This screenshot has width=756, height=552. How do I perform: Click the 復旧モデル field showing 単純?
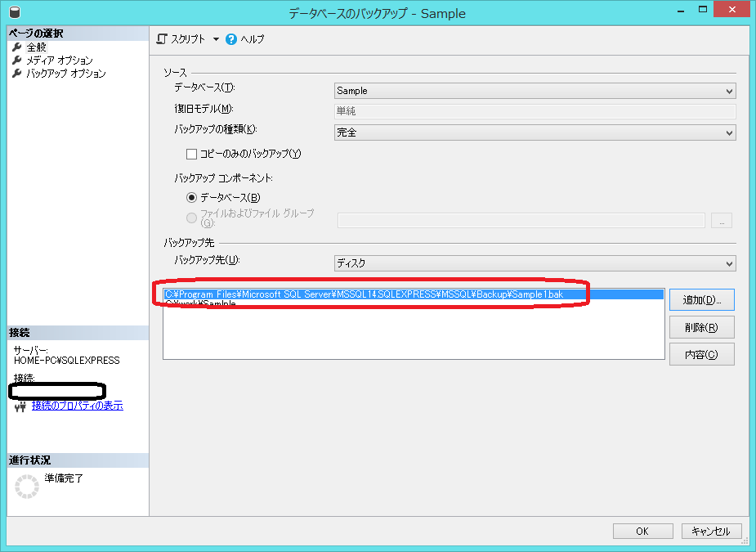pos(535,111)
